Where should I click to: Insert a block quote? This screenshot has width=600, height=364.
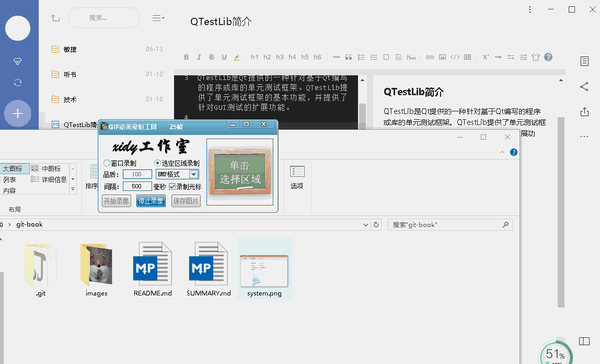pyautogui.click(x=348, y=57)
